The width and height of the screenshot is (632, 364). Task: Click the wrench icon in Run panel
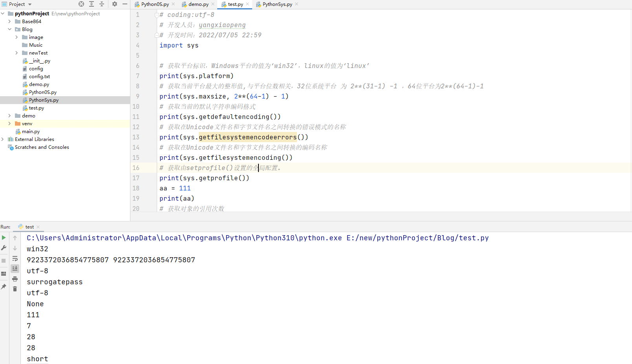(4, 248)
